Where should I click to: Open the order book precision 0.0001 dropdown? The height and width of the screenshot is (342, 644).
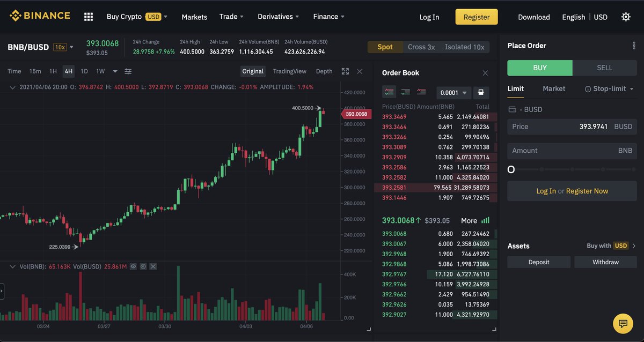pyautogui.click(x=453, y=92)
